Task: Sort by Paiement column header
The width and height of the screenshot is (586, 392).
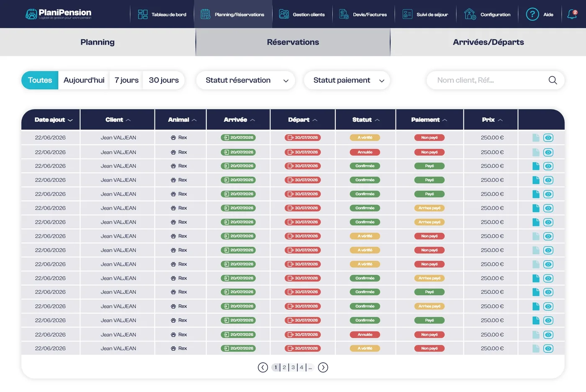Action: pos(429,120)
